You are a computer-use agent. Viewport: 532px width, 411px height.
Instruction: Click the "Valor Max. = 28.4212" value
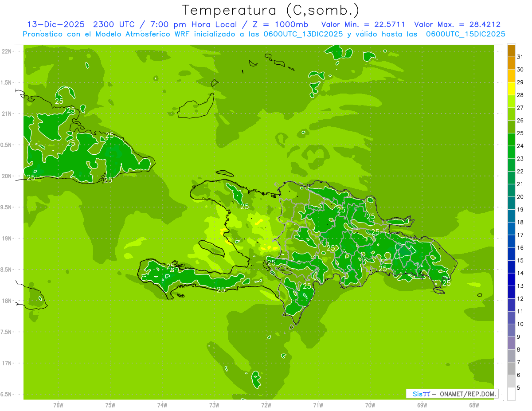coord(458,24)
